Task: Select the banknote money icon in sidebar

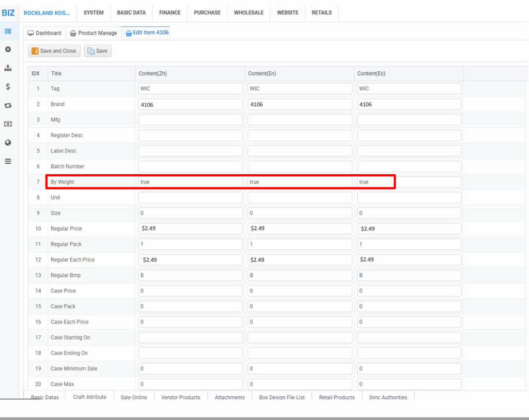Action: [x=8, y=124]
